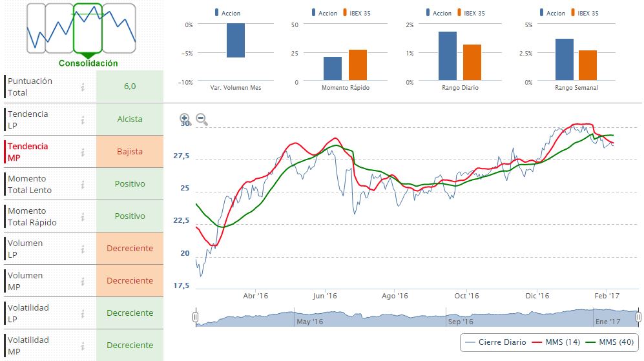Screen dimensions: 644x361
Task: Click the Tendencia MP info icon
Action: 83,152
